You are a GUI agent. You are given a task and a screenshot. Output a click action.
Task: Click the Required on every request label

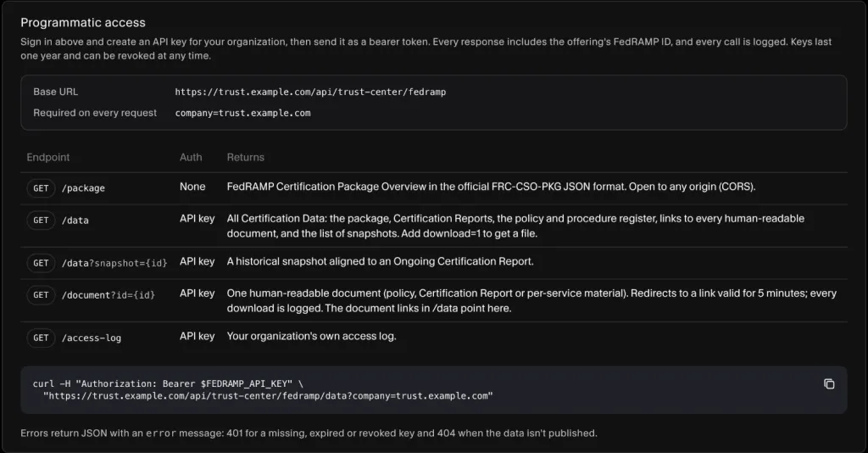tap(95, 113)
